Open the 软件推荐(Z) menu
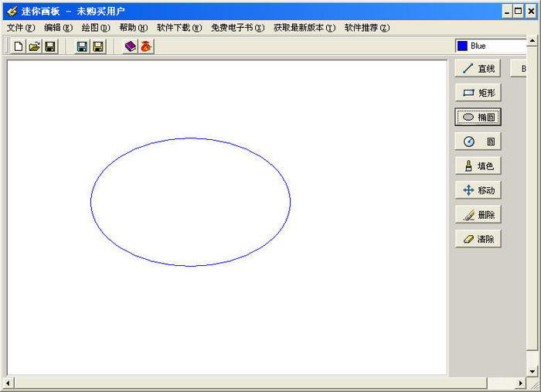The image size is (541, 392). point(367,28)
